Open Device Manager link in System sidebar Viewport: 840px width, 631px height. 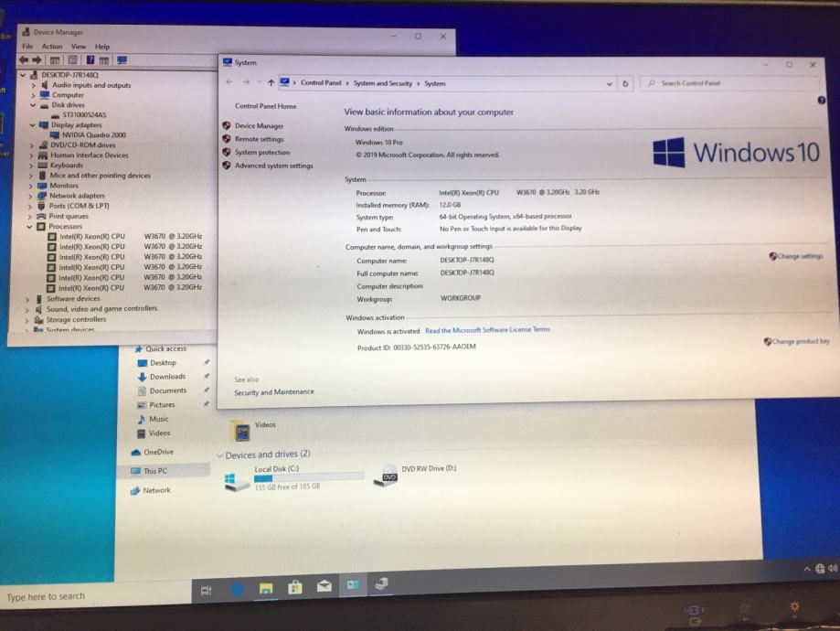259,125
